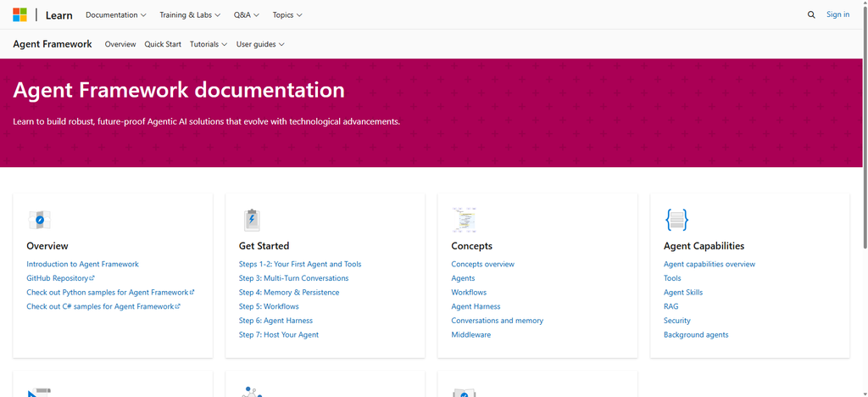Open Python samples for Agent Framework
The width and height of the screenshot is (868, 397).
[x=110, y=293]
